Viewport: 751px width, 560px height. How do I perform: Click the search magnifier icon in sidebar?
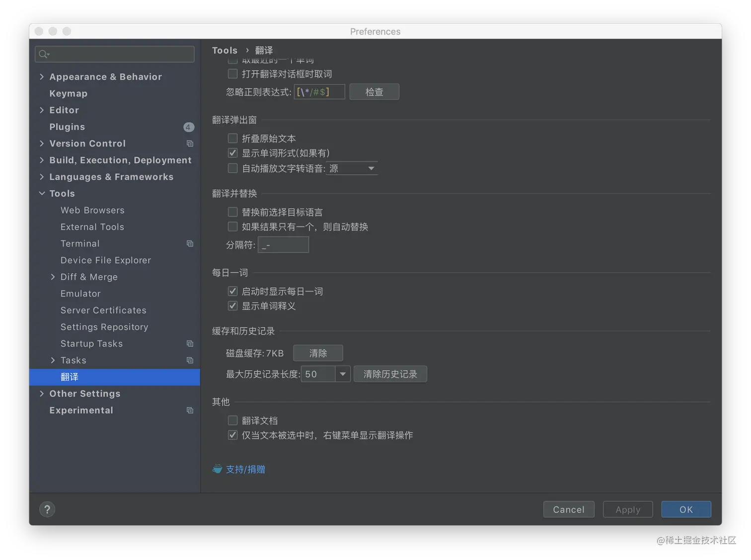pos(44,54)
